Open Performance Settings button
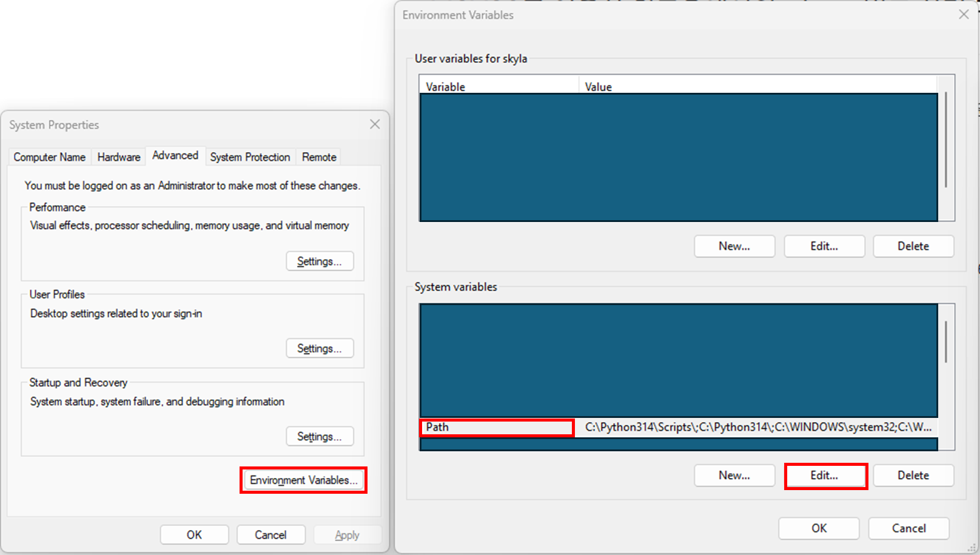Image resolution: width=980 pixels, height=555 pixels. (x=320, y=261)
